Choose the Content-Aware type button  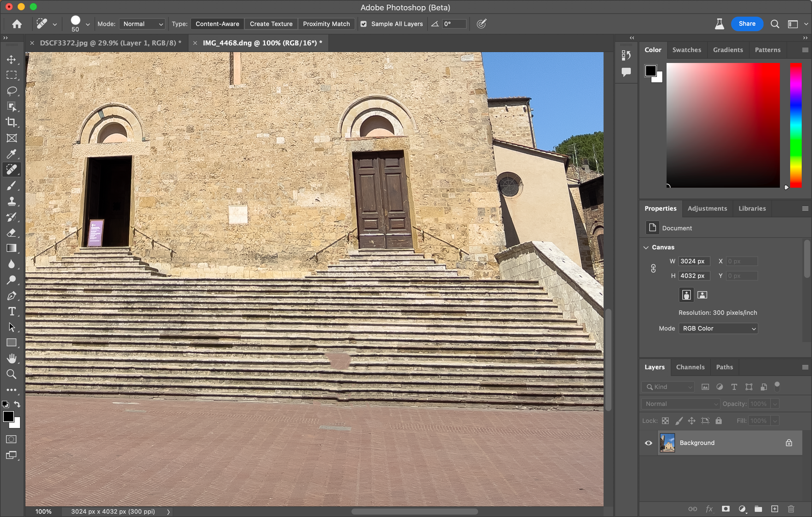pos(217,24)
